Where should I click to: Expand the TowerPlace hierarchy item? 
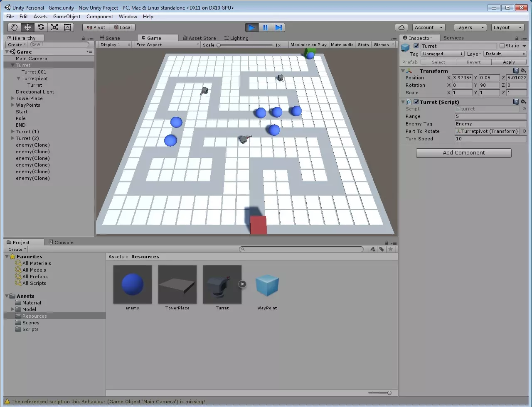click(x=13, y=98)
